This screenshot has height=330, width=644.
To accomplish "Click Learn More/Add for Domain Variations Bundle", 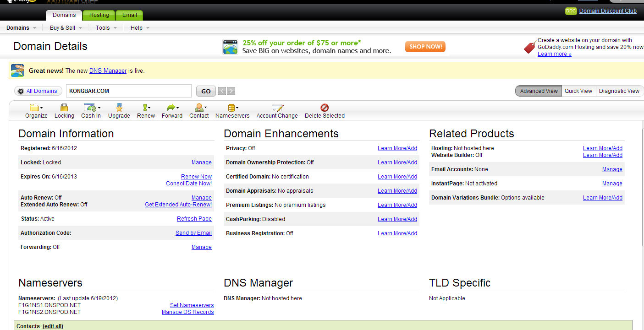I will [603, 198].
